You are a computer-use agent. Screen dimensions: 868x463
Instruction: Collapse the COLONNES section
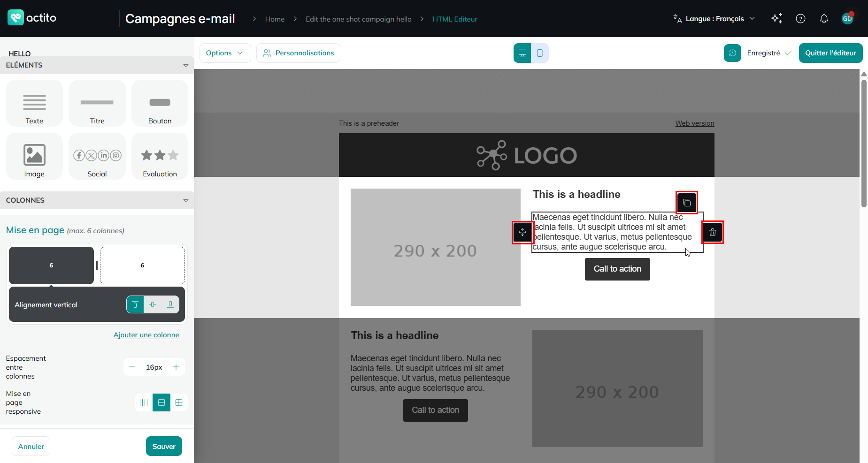186,200
